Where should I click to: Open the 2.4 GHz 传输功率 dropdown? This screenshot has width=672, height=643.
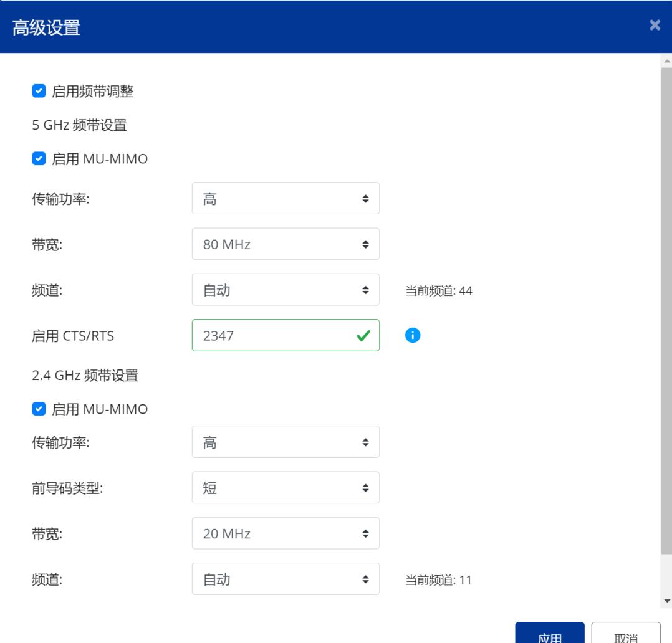pyautogui.click(x=286, y=442)
